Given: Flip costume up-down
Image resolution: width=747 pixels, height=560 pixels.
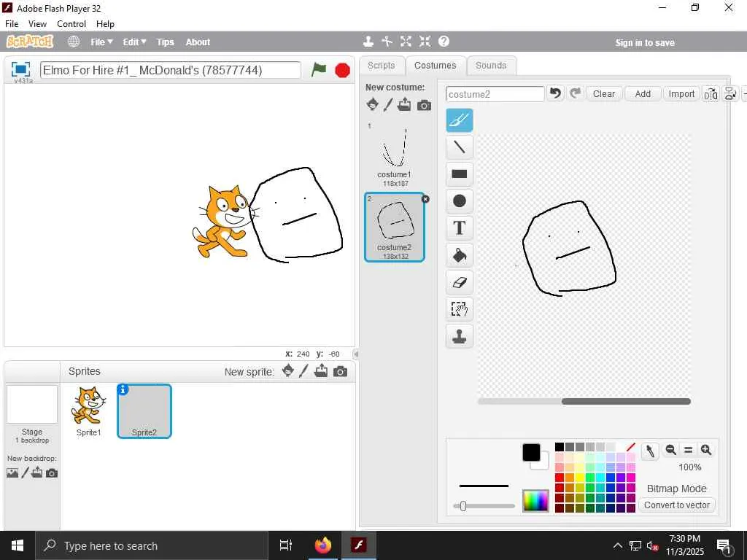Looking at the screenshot, I should 730,94.
